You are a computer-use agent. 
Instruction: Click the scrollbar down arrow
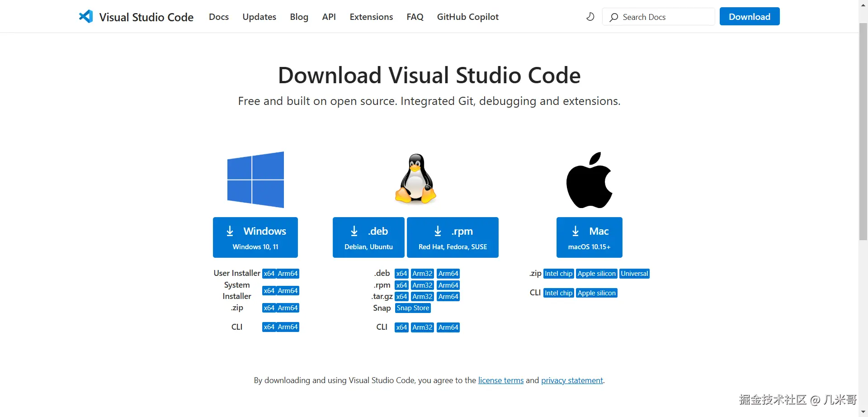tap(863, 412)
